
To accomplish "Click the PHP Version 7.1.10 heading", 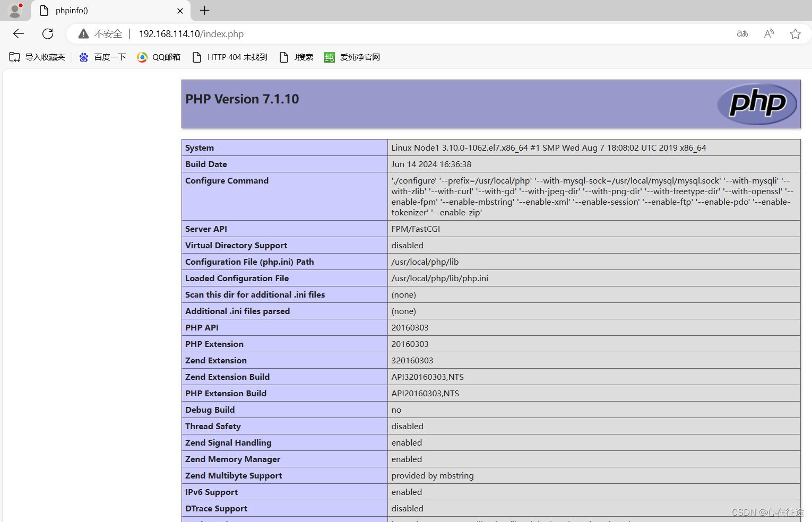I will tap(242, 99).
